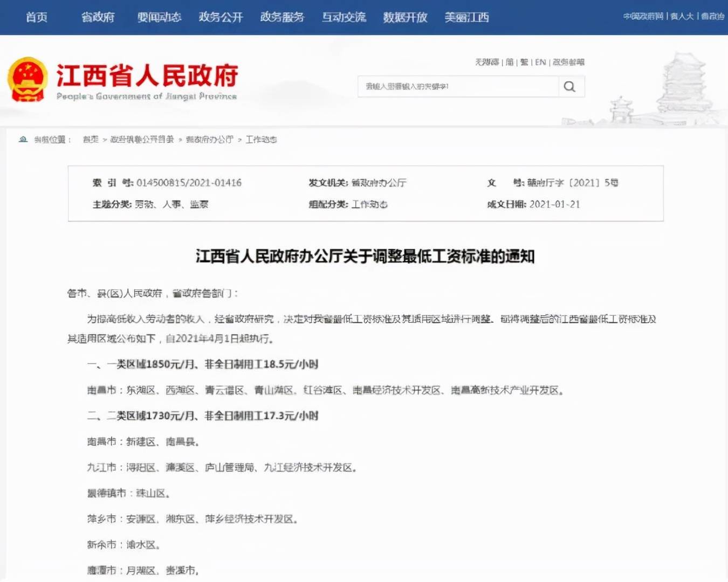
Task: Click the 省人大 link at top right
Action: [682, 17]
